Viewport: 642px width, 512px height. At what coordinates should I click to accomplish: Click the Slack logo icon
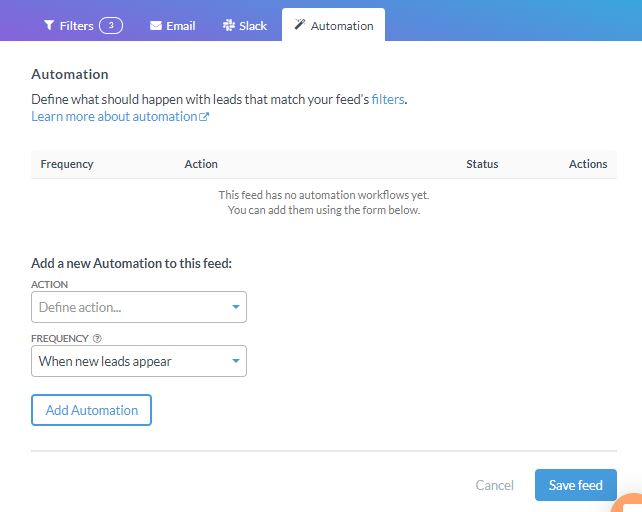(x=229, y=25)
